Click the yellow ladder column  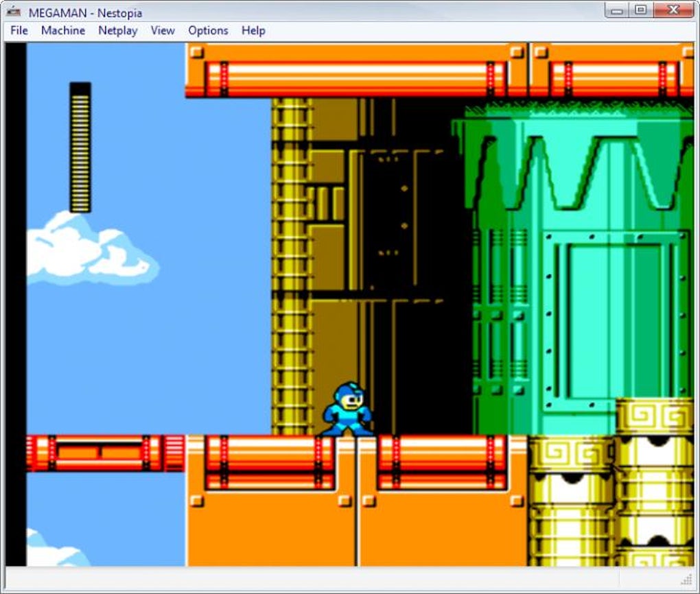(290, 266)
